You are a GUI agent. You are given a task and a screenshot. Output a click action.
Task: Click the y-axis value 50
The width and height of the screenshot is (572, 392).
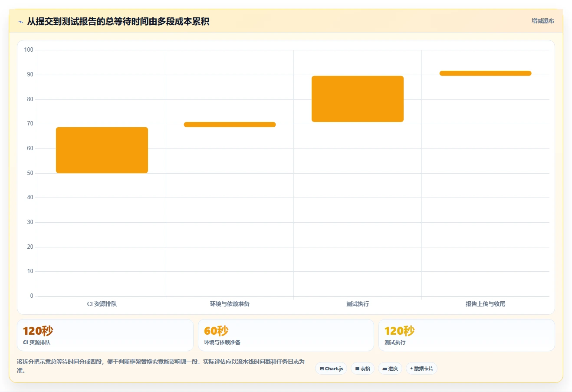[x=30, y=173]
